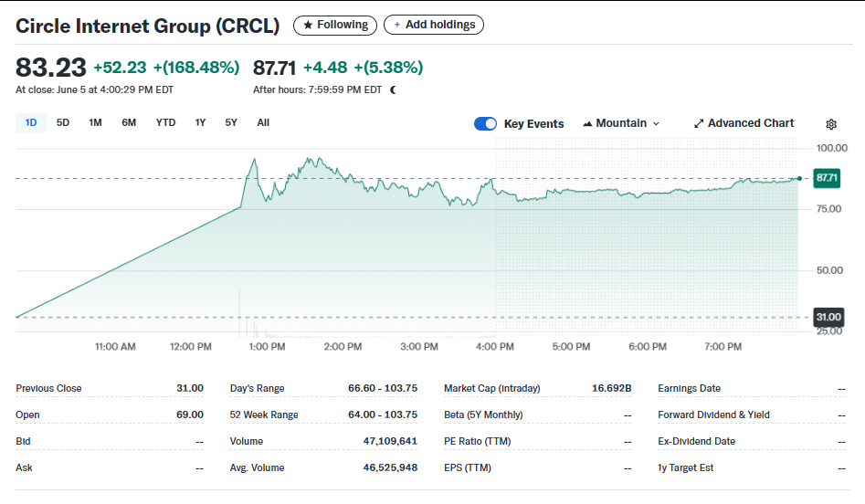Click the 1:00 PM time axis label
The width and height of the screenshot is (865, 504).
tap(267, 347)
